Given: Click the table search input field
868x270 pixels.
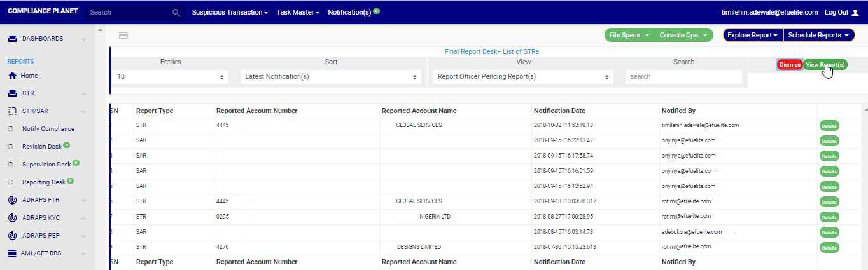Looking at the screenshot, I should point(683,77).
